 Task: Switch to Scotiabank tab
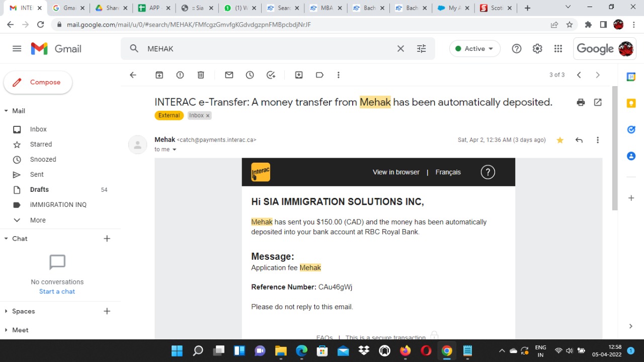497,8
